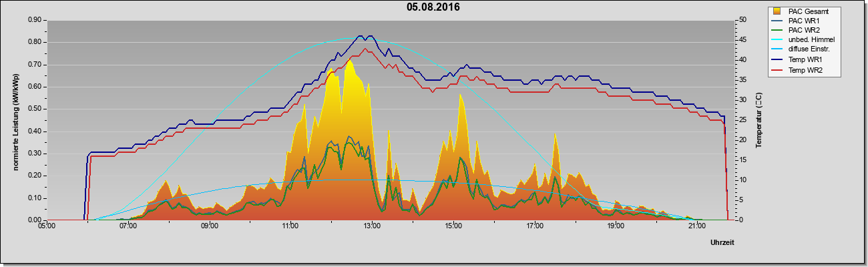Image resolution: width=868 pixels, height=267 pixels.
Task: Click the 0.50 left axis value
Action: (x=34, y=109)
